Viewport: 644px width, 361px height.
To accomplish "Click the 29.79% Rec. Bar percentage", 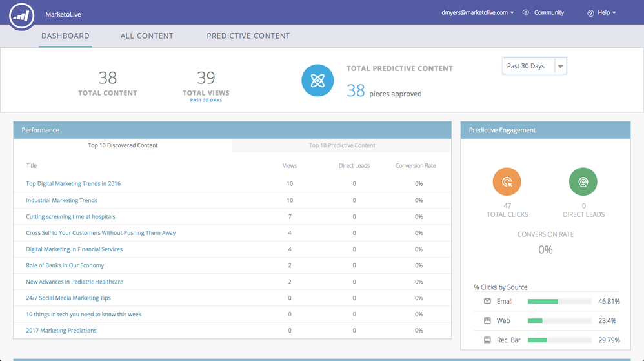I will click(x=609, y=340).
